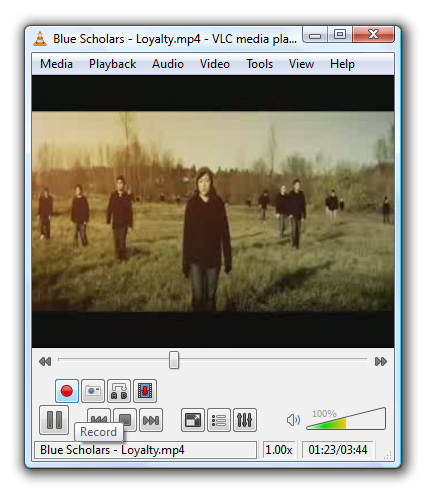Click the frame by frame button

click(x=145, y=391)
